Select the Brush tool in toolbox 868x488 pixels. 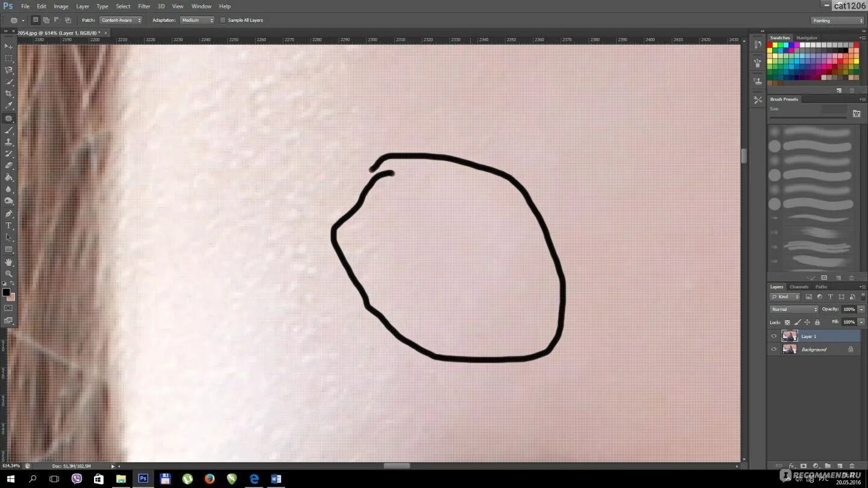click(8, 130)
